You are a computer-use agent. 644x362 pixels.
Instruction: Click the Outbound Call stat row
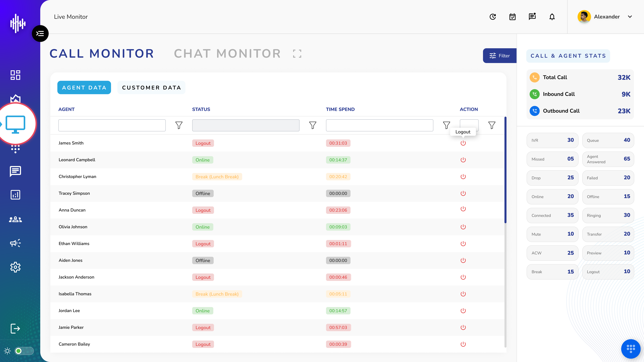pos(580,111)
